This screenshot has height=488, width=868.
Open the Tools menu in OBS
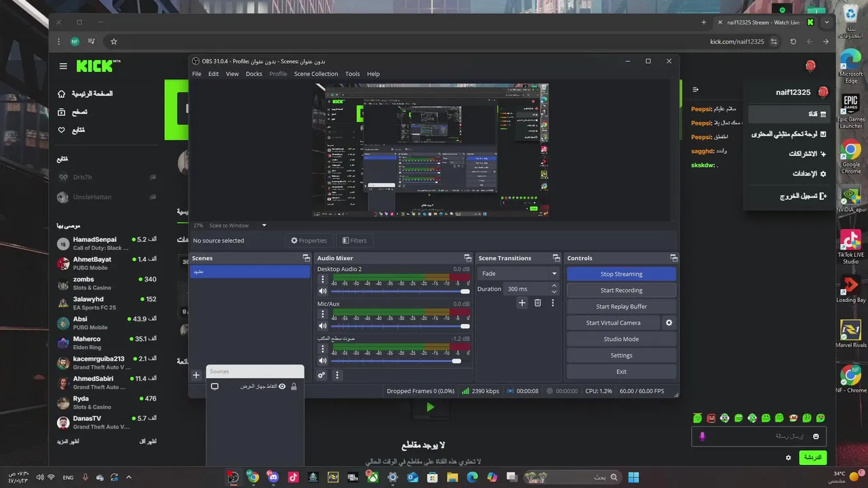tap(353, 74)
